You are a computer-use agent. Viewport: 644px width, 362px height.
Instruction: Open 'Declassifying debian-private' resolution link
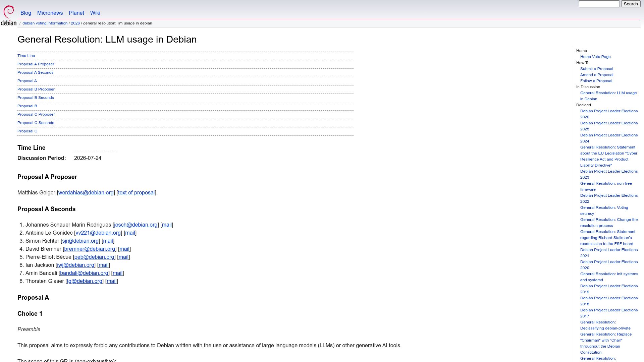[605, 325]
